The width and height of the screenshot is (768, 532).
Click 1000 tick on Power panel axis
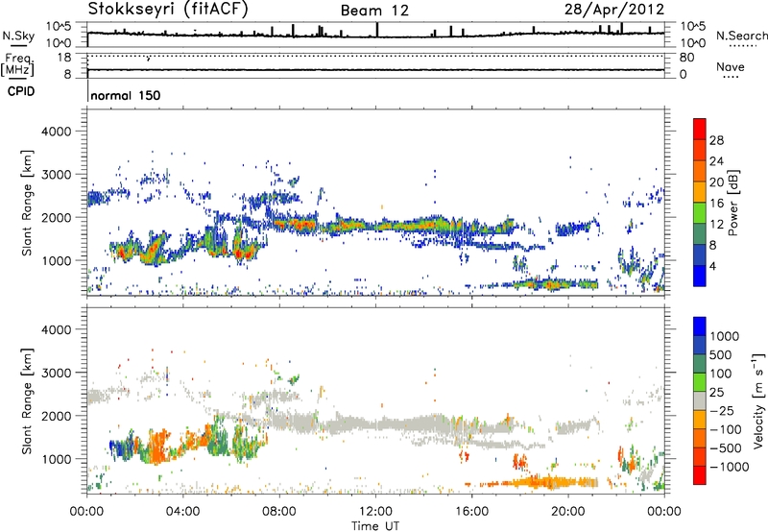(x=56, y=260)
